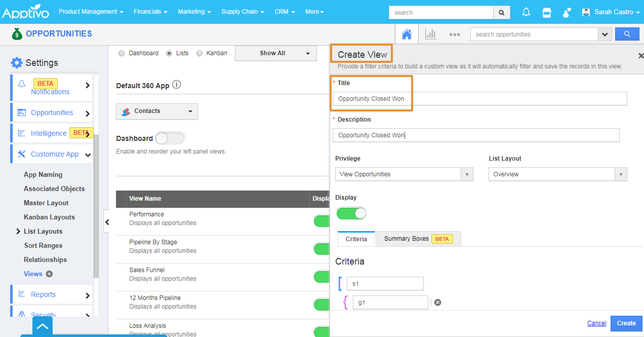Screen dimensions: 644x337
Task: Add a new view with plus icon
Action: tap(49, 274)
